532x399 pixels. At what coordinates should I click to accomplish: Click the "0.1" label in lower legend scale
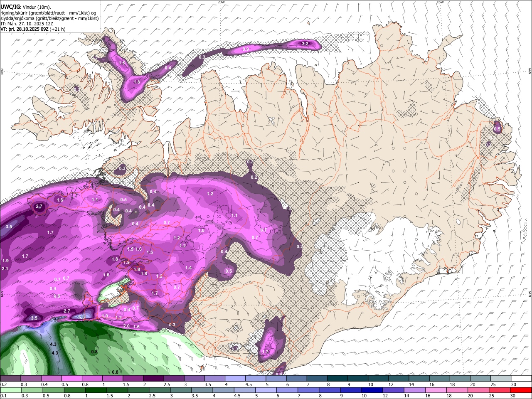[3, 396]
